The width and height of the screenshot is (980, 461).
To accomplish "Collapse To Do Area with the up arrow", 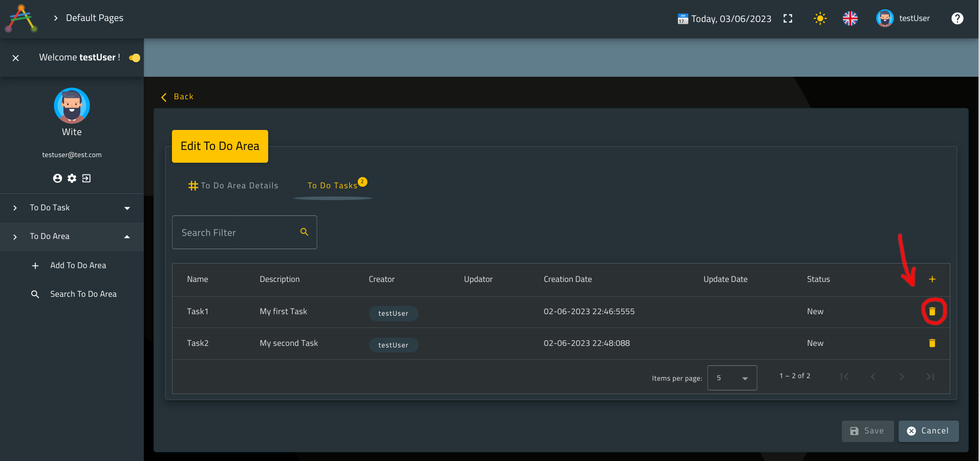I will coord(127,236).
